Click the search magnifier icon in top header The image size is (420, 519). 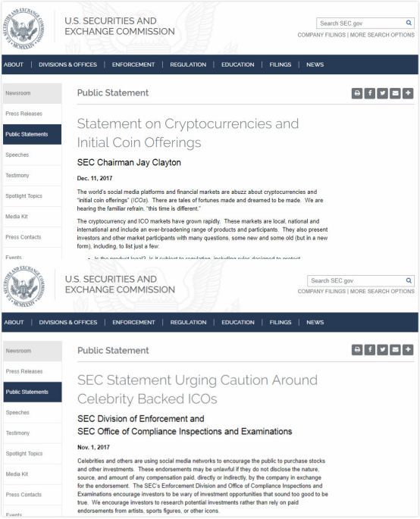click(x=409, y=23)
